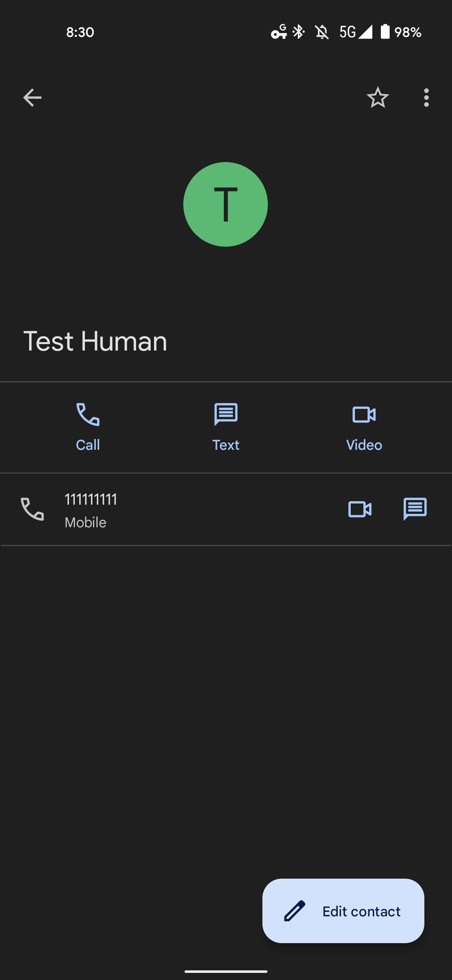Select the 111111111 phone number
This screenshot has width=452, height=980.
(91, 500)
